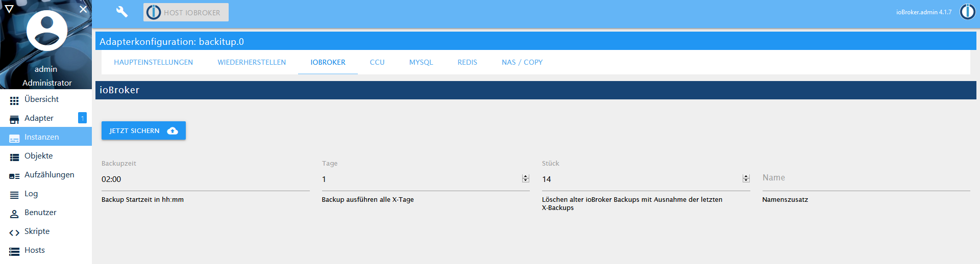Open Skripte in the sidebar
Image resolution: width=980 pixels, height=264 pixels.
[x=46, y=231]
